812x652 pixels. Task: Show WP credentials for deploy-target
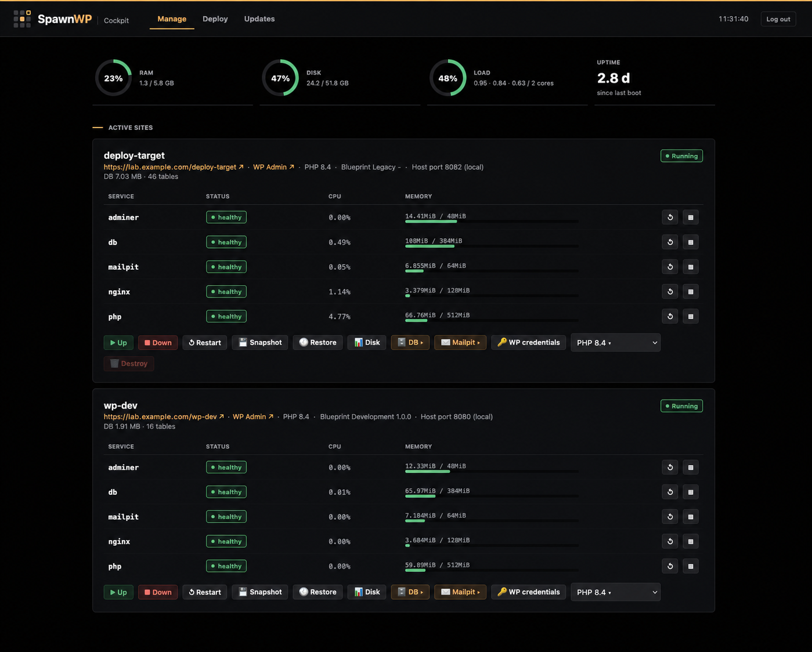[x=529, y=343]
